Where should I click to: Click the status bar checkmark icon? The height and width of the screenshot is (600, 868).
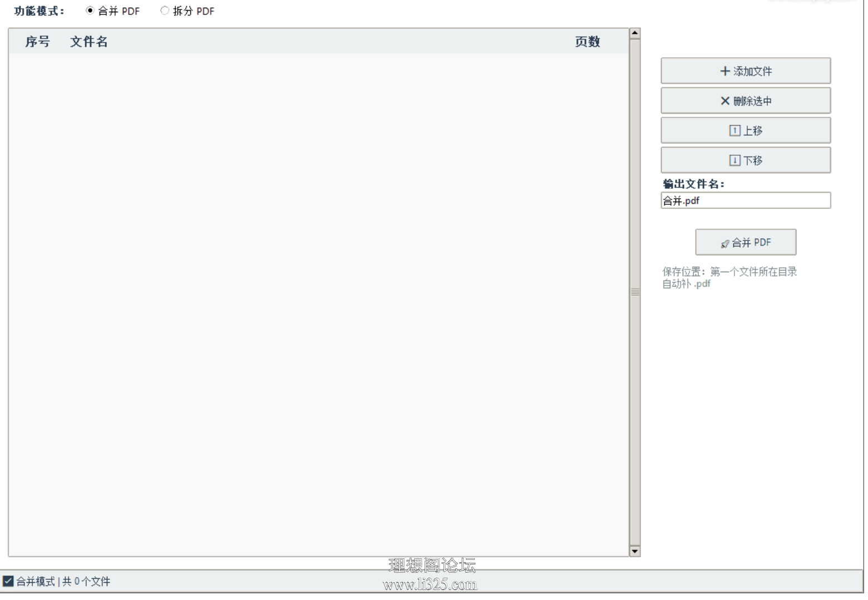pos(8,582)
